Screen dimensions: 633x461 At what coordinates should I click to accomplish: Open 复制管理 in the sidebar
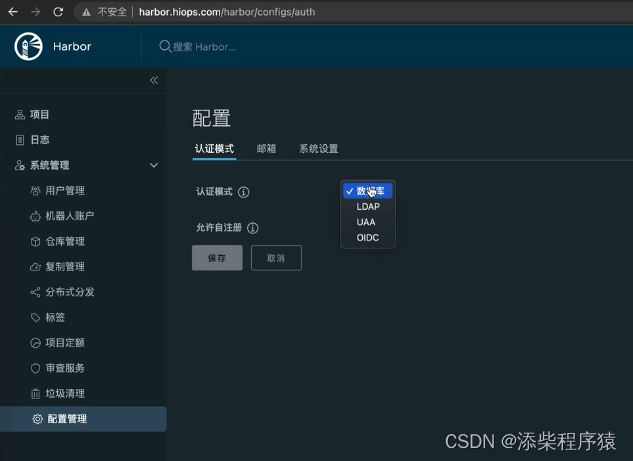65,266
